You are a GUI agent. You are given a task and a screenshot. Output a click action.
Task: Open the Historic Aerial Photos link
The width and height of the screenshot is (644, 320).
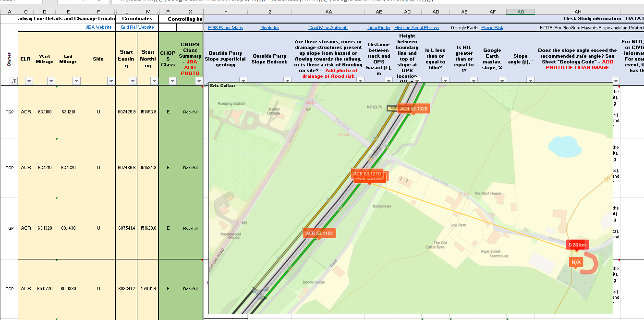click(417, 28)
